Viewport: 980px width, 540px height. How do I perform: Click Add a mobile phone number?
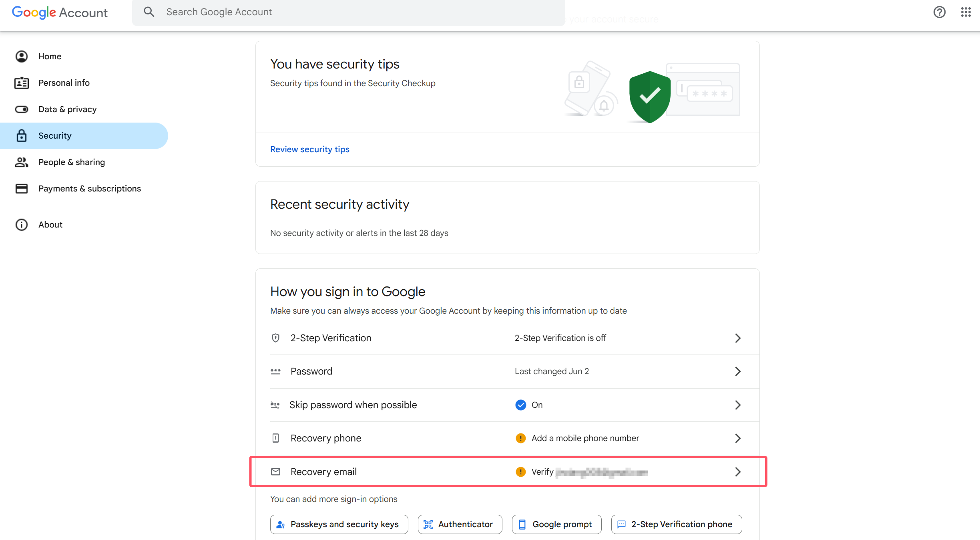pos(585,438)
